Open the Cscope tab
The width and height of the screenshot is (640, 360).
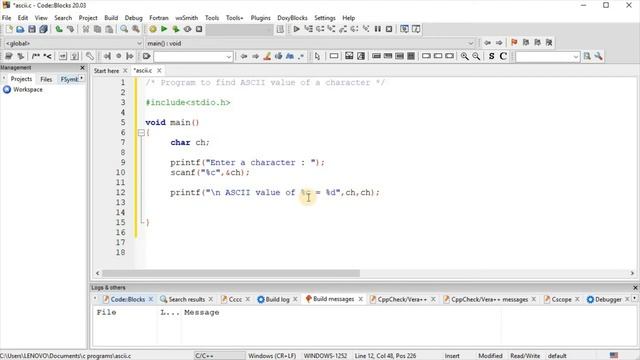[561, 299]
